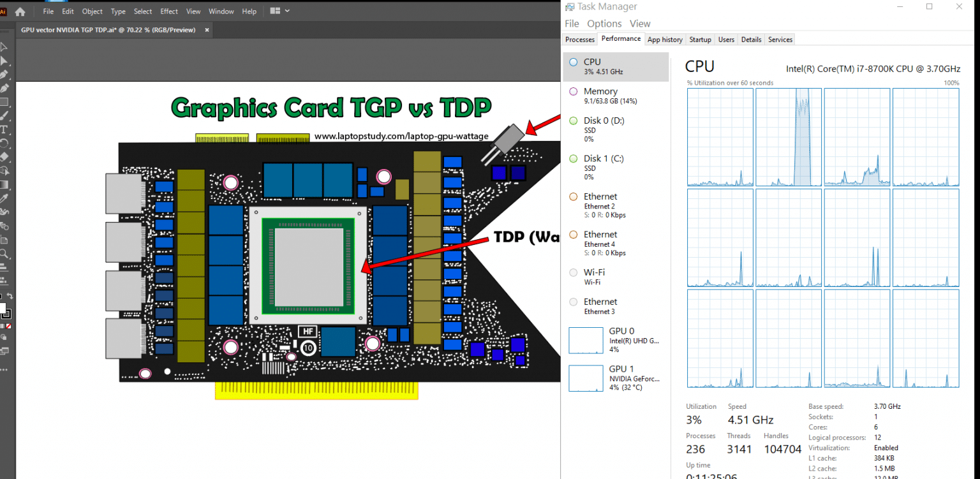
Task: Switch to the Processes tab
Action: pyautogui.click(x=579, y=39)
